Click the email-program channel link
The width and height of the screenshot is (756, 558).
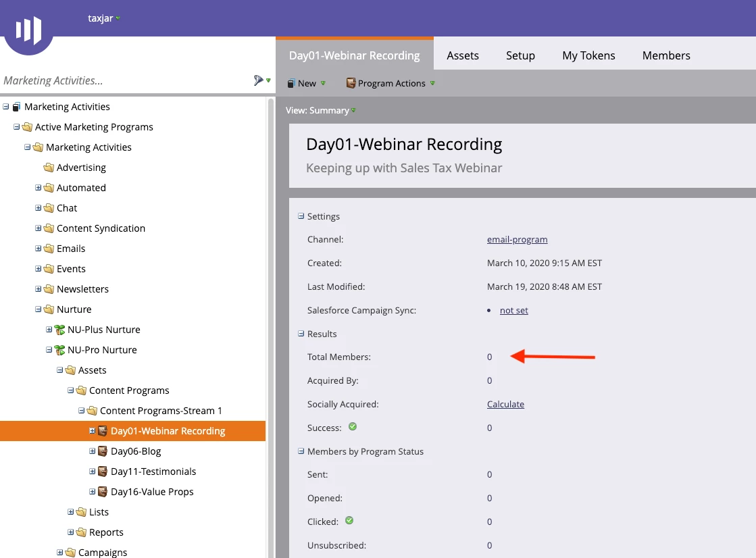(x=517, y=240)
